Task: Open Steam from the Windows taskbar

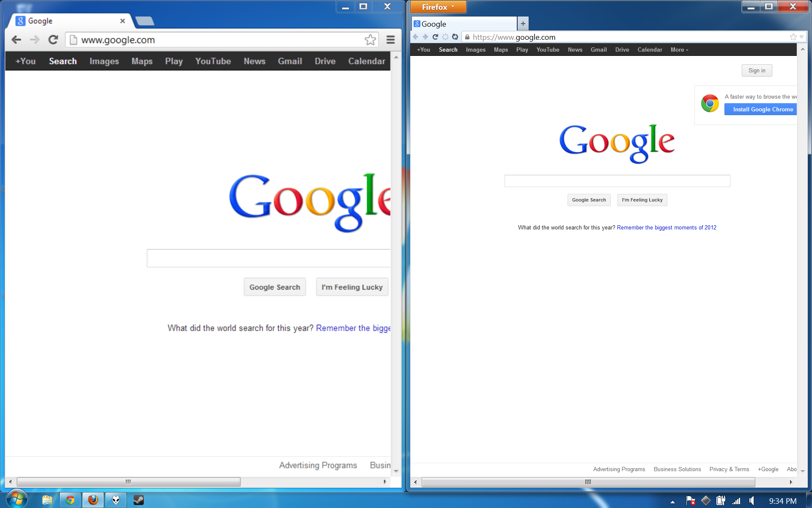Action: (x=138, y=500)
